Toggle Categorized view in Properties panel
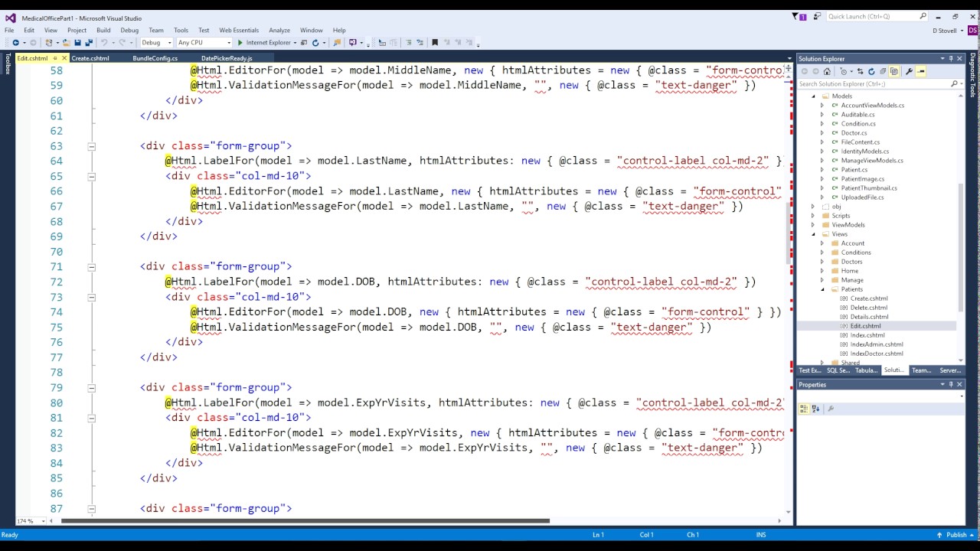This screenshot has height=551, width=980. (x=805, y=409)
